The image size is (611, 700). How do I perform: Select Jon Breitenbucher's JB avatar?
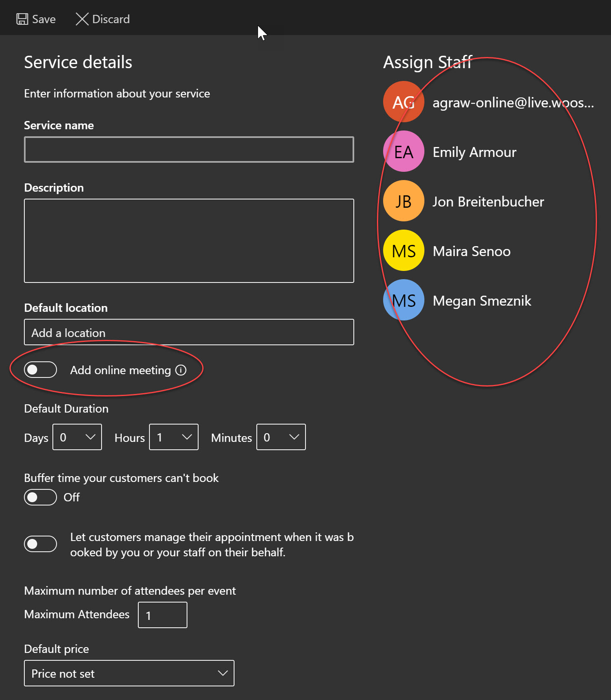(x=403, y=201)
